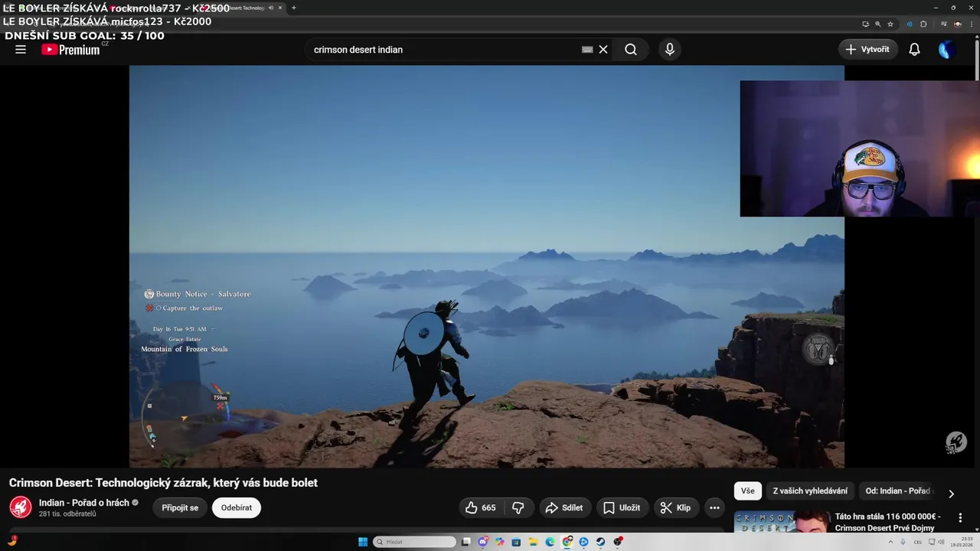Close the Crimson Desert browser tab
This screenshot has width=980, height=551.
click(280, 8)
